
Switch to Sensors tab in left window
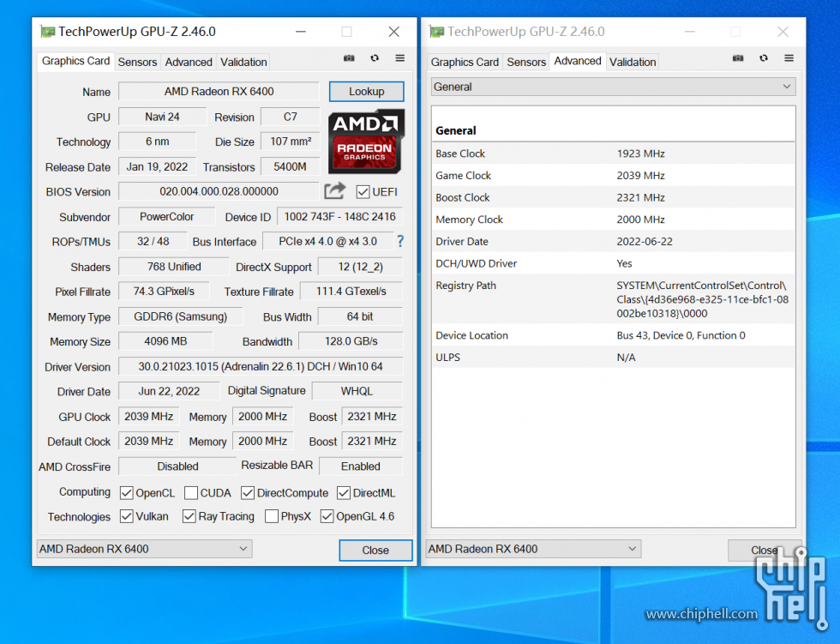(137, 62)
